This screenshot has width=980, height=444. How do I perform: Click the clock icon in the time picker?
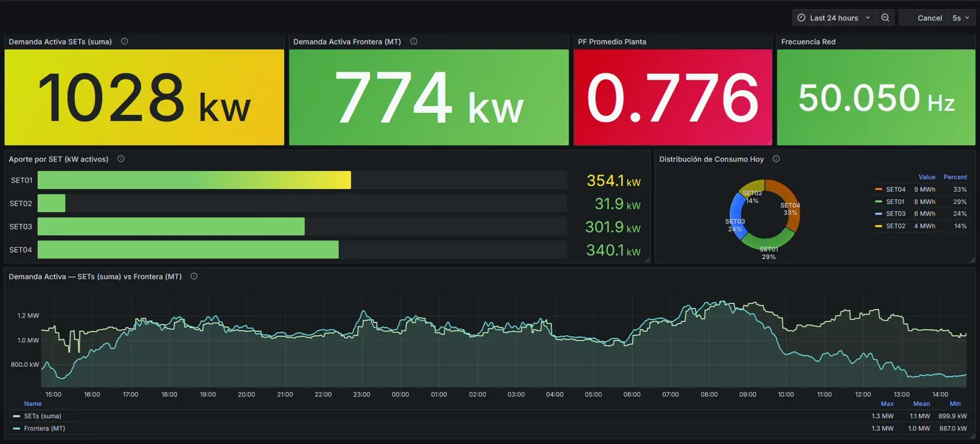click(x=801, y=18)
